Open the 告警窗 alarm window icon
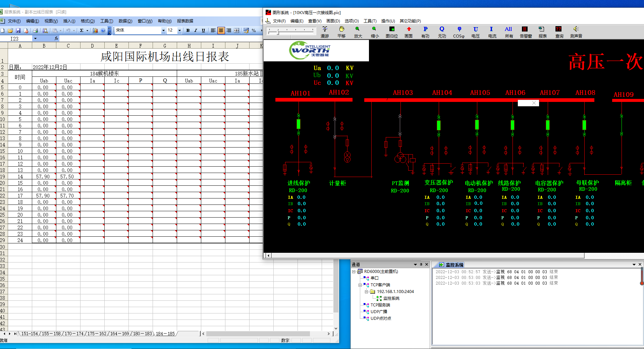 pyautogui.click(x=525, y=32)
